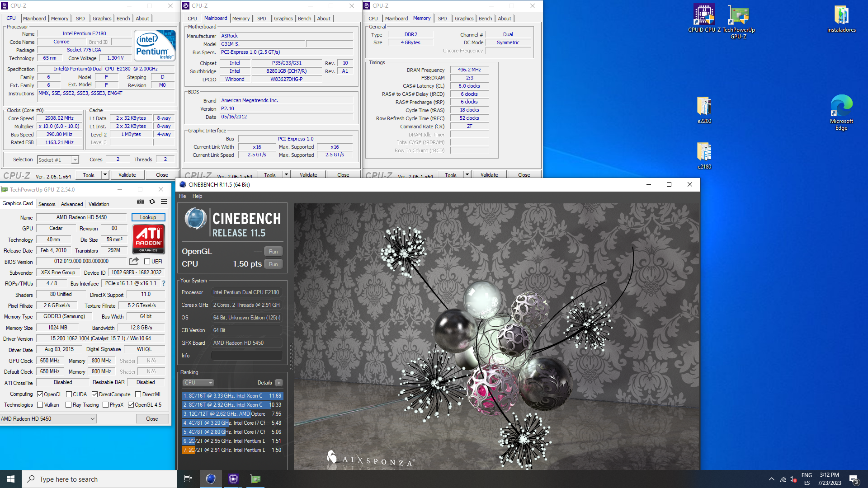Toggle the Ray Tracing checkbox
This screenshot has width=868, height=488.
pyautogui.click(x=69, y=405)
